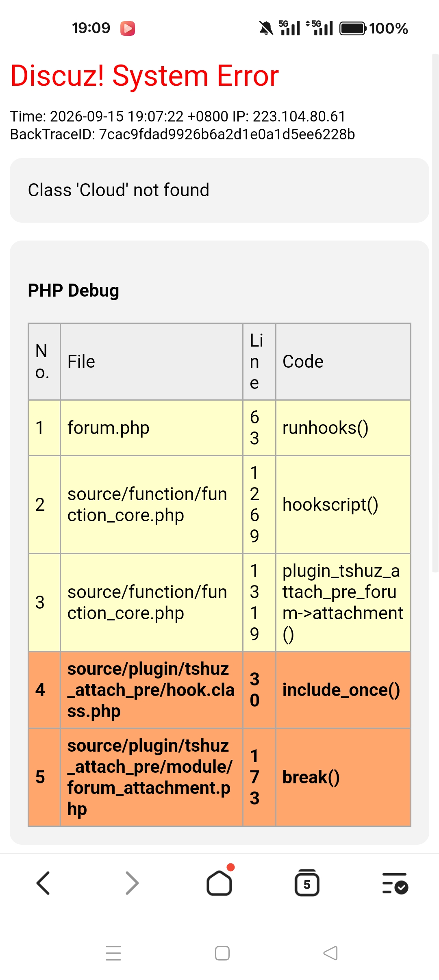Tap the No. column header
Screen dimensions: 439x980
44,362
